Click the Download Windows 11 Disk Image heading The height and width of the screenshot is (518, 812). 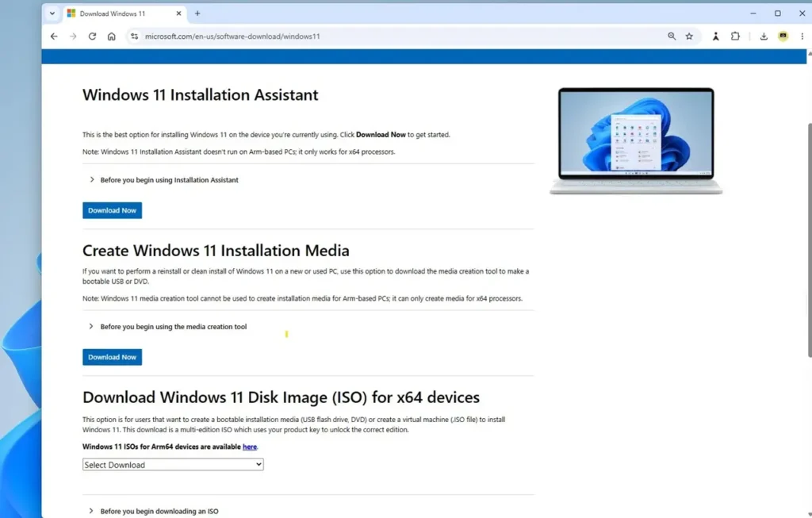click(282, 397)
